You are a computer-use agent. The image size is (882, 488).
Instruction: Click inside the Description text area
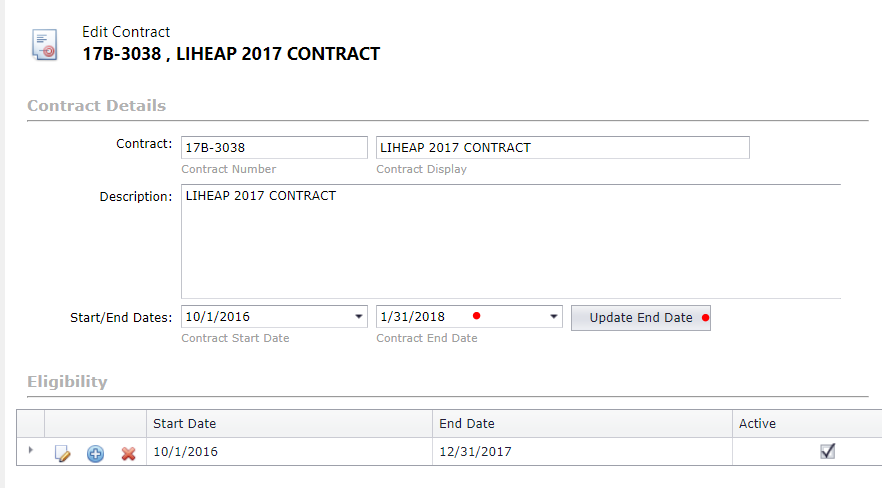(511, 241)
